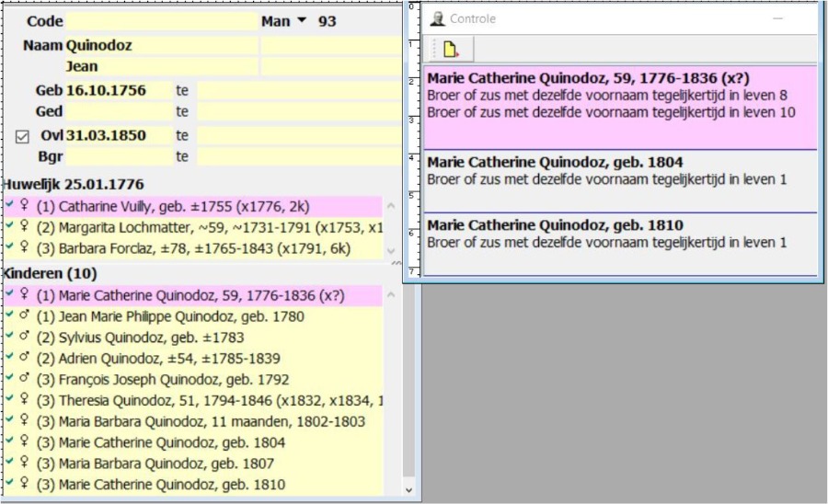
Task: Click the Controle window person icon
Action: (438, 18)
